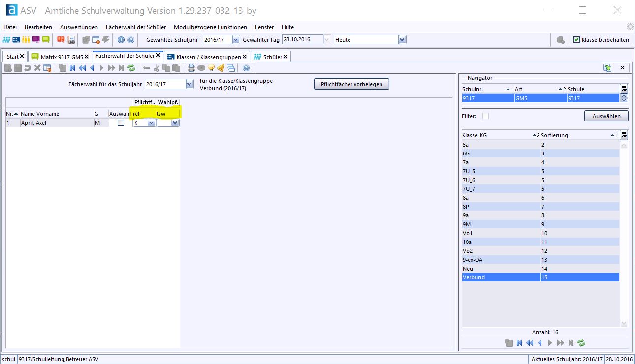Select the Verbund row in Navigator list
The width and height of the screenshot is (635, 364).
tap(540, 277)
